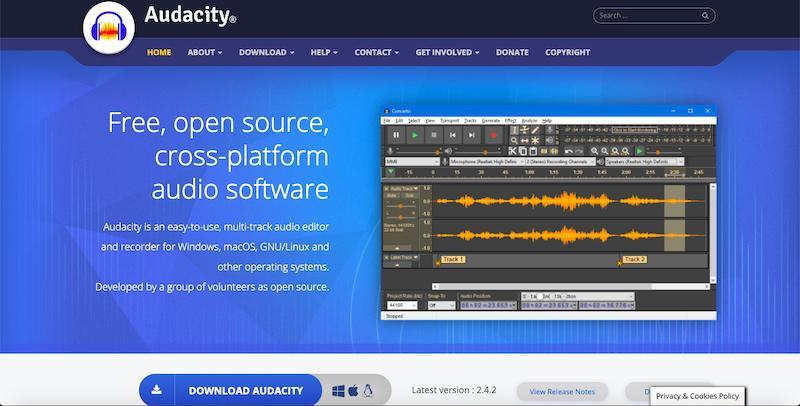Open the Effect menu in Audacity
The image size is (800, 406).
[511, 121]
